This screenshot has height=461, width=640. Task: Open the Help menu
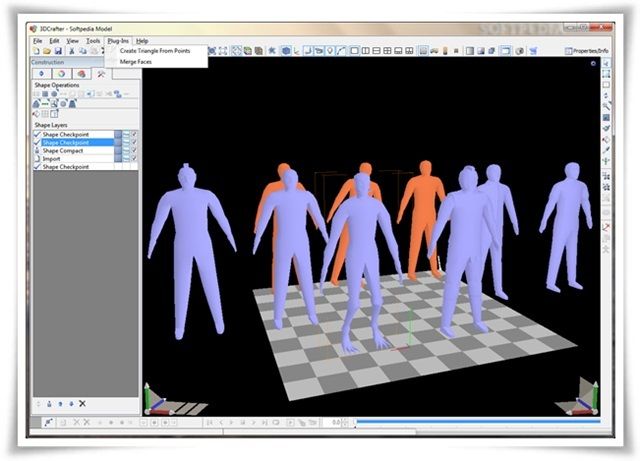point(142,41)
